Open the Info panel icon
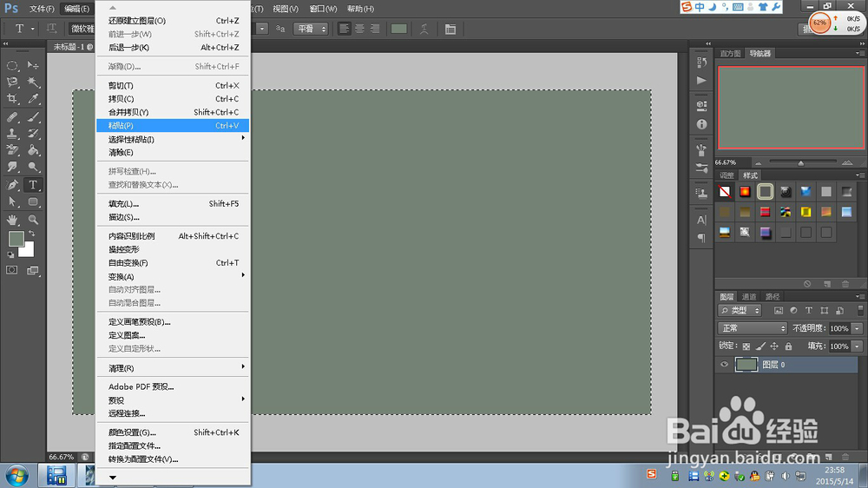868x488 pixels. (x=701, y=125)
